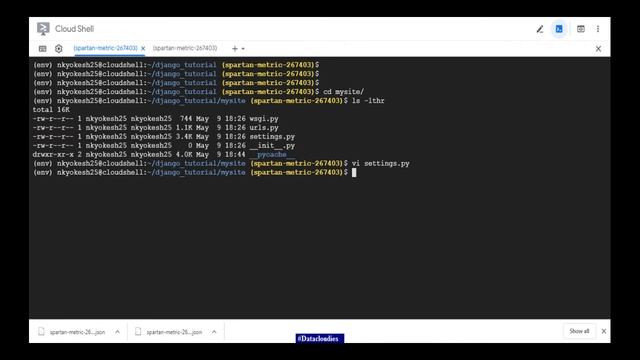Close the first spartan-metric-267403 tab
The width and height of the screenshot is (640, 360).
click(x=143, y=49)
